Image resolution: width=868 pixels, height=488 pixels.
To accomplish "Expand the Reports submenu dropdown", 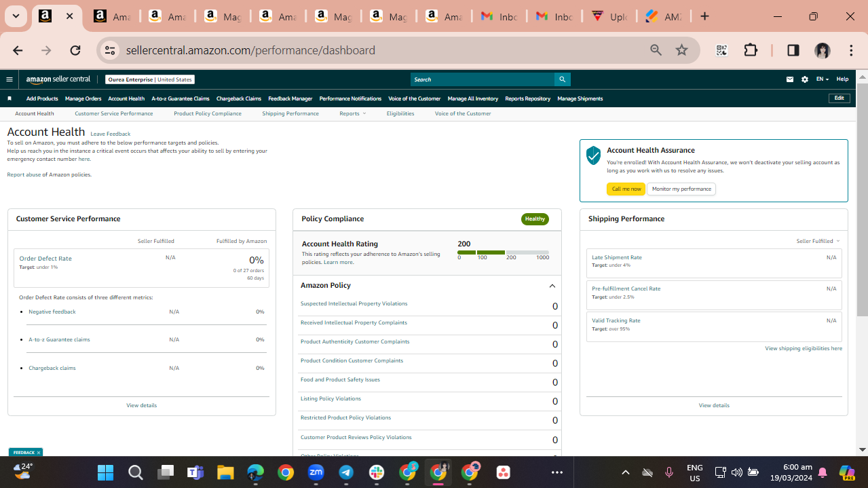I will (352, 113).
